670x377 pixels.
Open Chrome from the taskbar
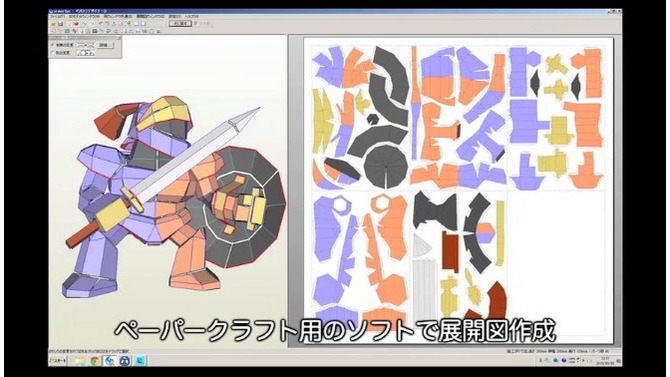[x=94, y=361]
